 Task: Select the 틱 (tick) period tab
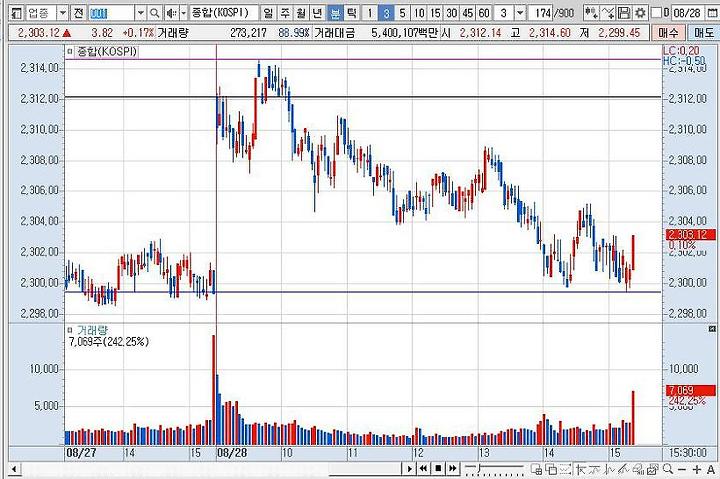[351, 13]
